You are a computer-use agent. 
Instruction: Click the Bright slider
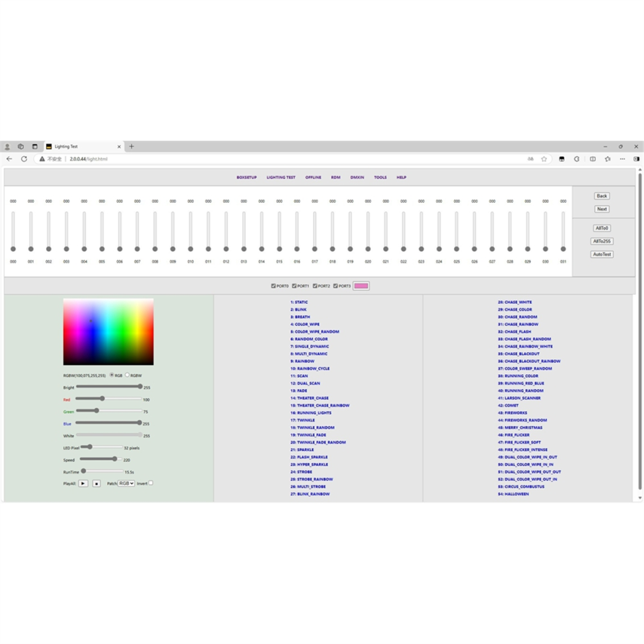click(x=109, y=386)
